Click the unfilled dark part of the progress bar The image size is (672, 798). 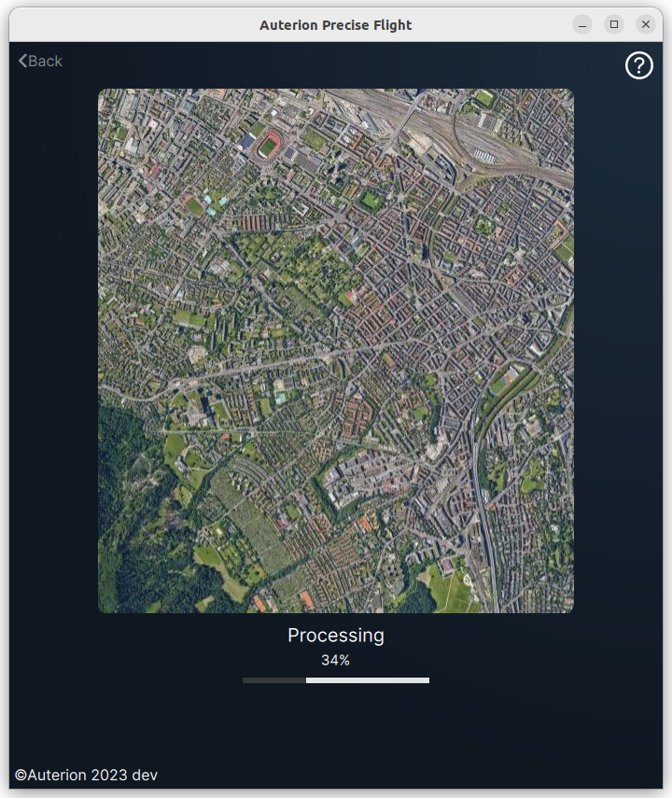[273, 680]
